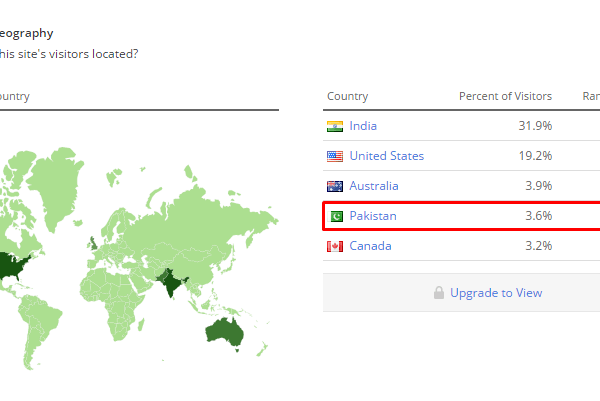Select the United Kingdom on the map
The height and width of the screenshot is (401, 600).
pos(93,245)
